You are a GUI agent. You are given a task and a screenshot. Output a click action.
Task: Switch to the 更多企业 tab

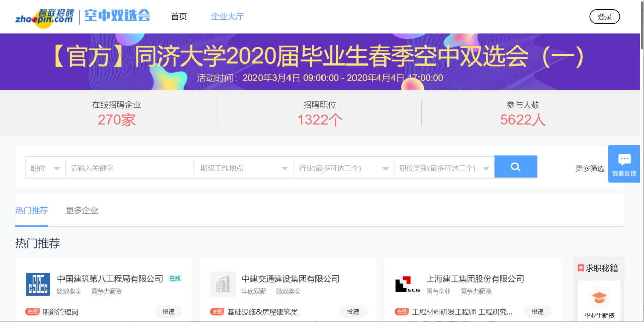coord(82,210)
